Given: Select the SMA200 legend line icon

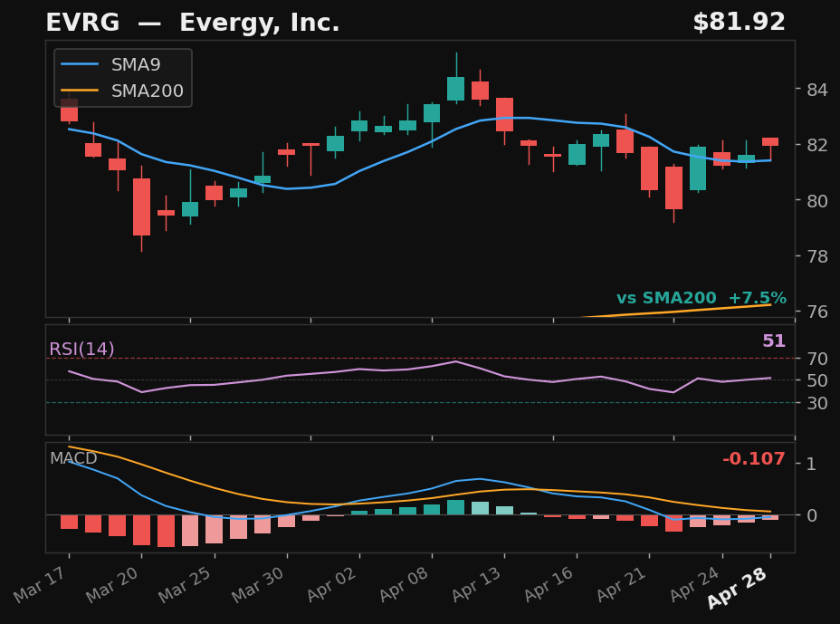Looking at the screenshot, I should click(x=79, y=91).
